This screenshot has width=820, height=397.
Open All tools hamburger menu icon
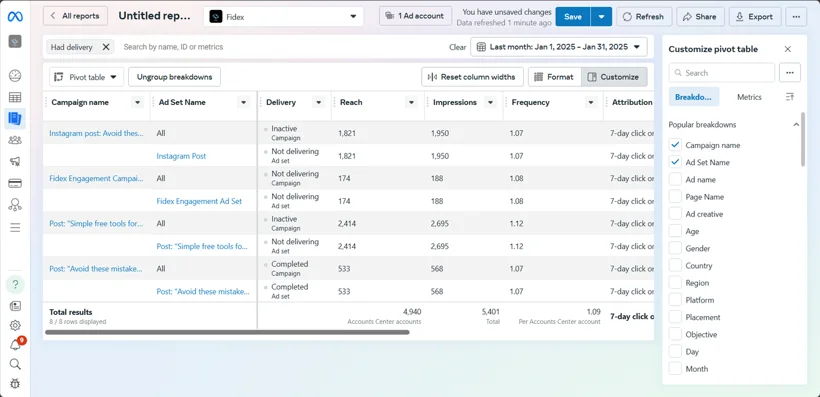click(15, 228)
